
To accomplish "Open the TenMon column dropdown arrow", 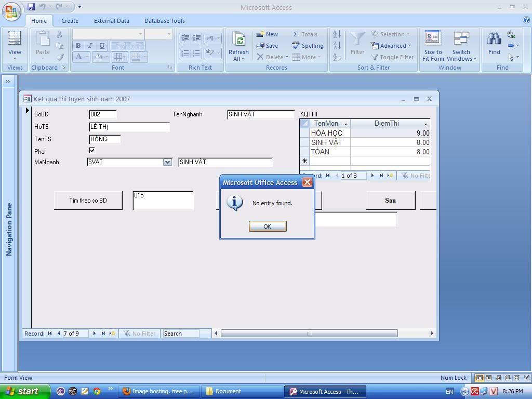I will click(345, 124).
